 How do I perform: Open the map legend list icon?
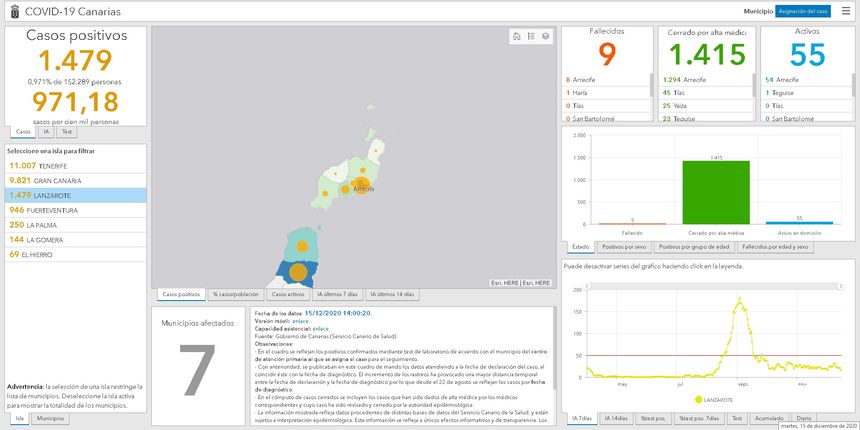coord(531,36)
